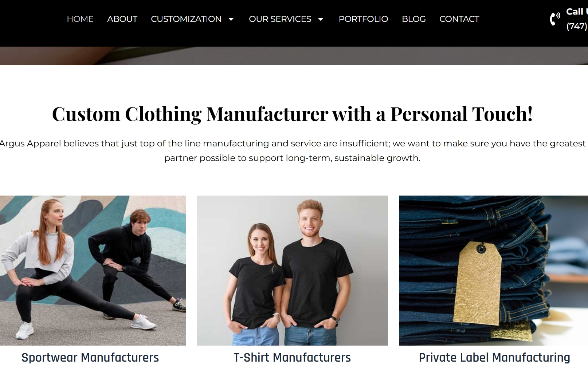Open the CONTACT page
588x370 pixels.
coord(459,19)
